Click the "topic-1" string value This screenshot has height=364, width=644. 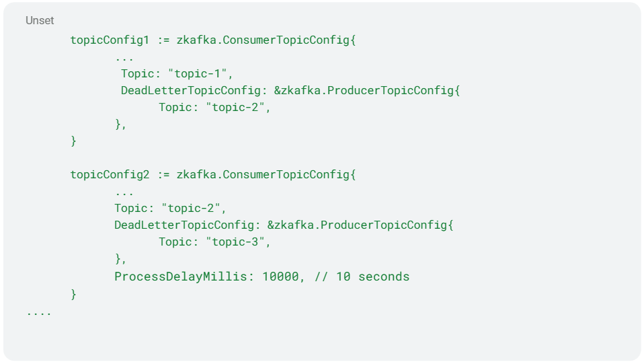point(198,73)
